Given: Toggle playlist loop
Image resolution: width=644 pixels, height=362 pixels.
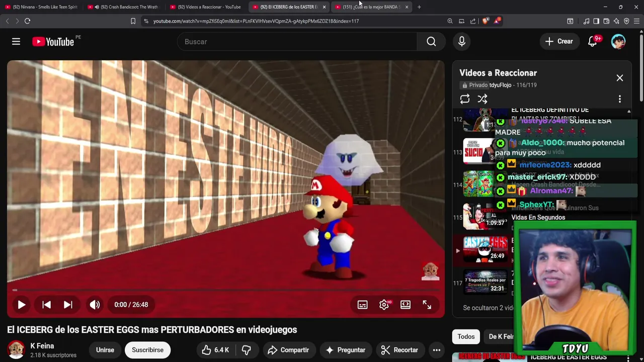Looking at the screenshot, I should click(x=465, y=99).
